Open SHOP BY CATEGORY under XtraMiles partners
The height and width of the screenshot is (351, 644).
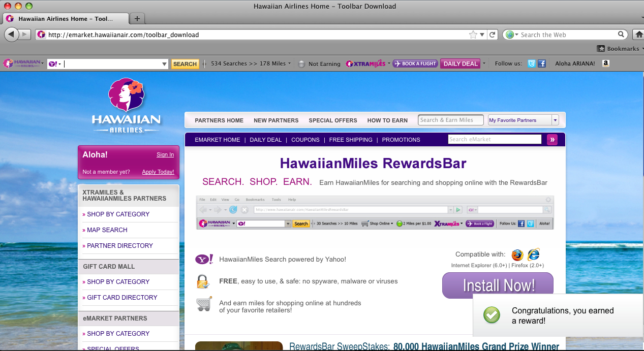tap(118, 214)
